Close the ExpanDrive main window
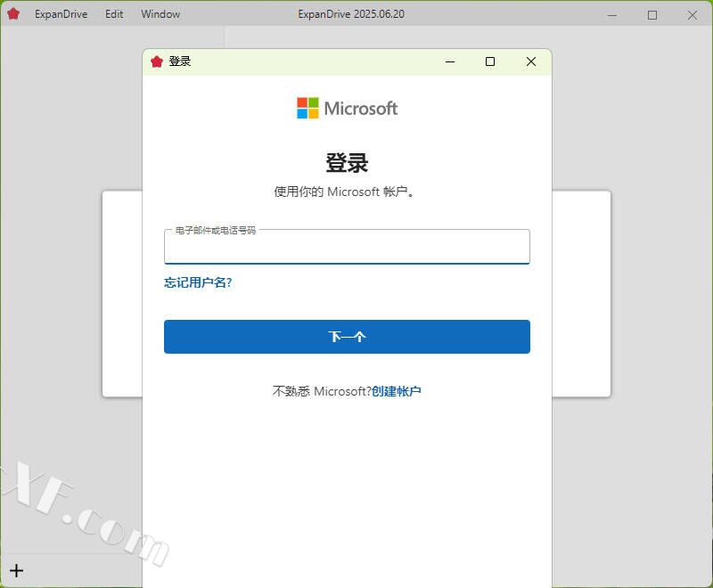 [693, 15]
